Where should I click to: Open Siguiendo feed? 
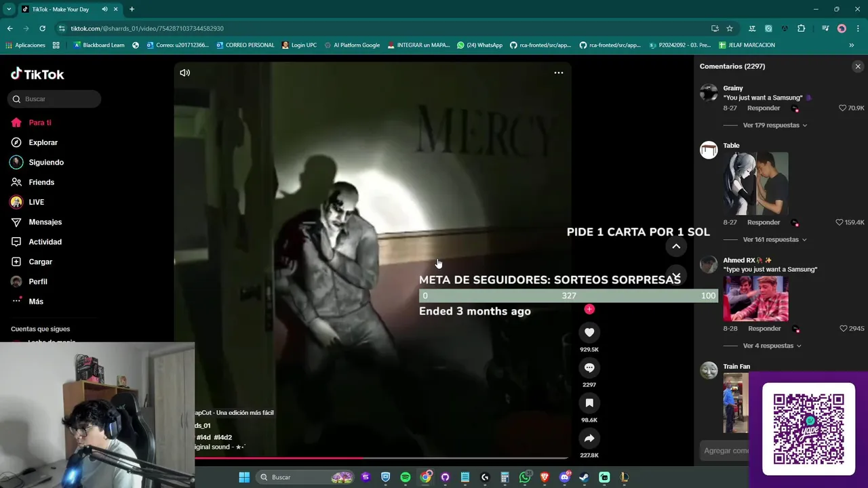[x=46, y=162]
